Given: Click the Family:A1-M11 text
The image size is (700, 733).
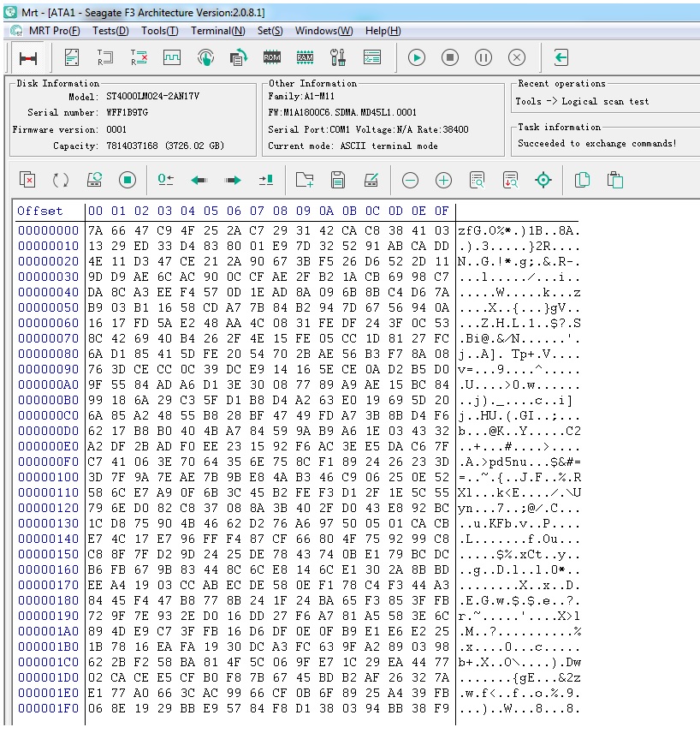Looking at the screenshot, I should 301,96.
